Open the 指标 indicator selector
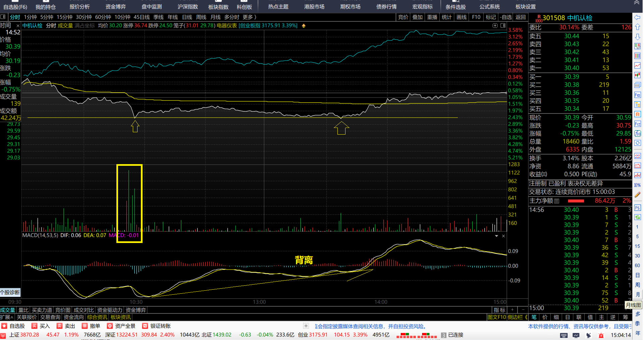The width and height of the screenshot is (644, 340). point(499,310)
